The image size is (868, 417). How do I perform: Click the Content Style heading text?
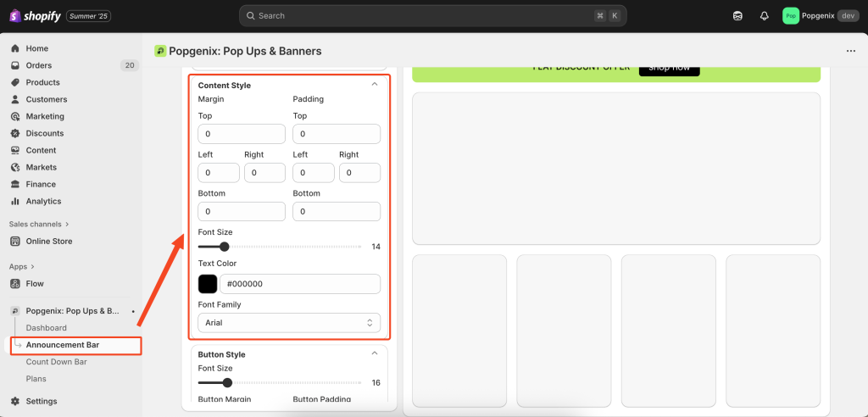224,86
